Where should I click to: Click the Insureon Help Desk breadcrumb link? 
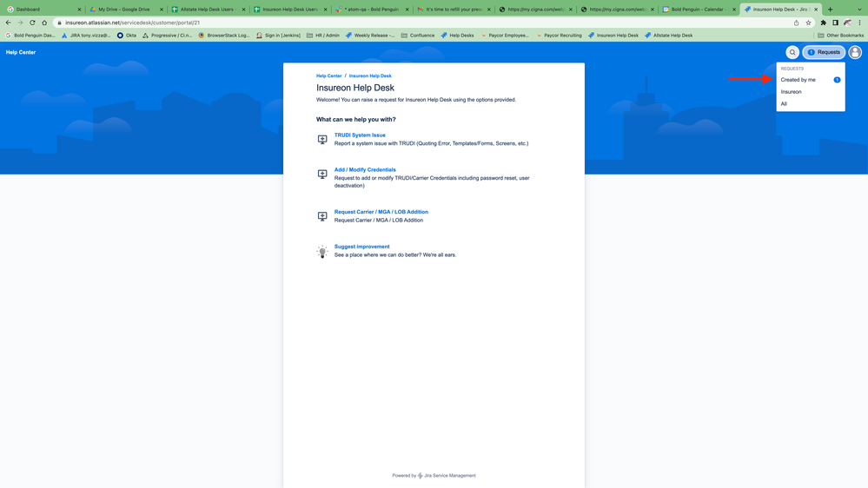[370, 76]
